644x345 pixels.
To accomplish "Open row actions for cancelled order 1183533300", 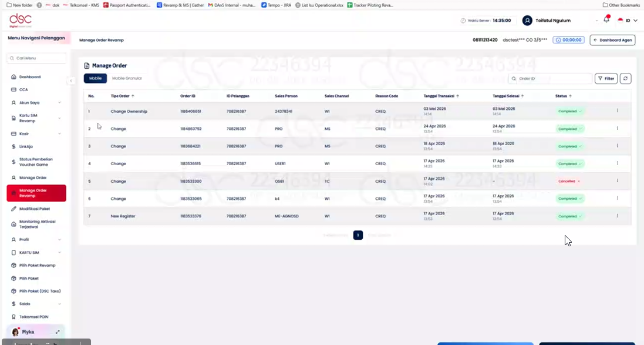I will [618, 180].
